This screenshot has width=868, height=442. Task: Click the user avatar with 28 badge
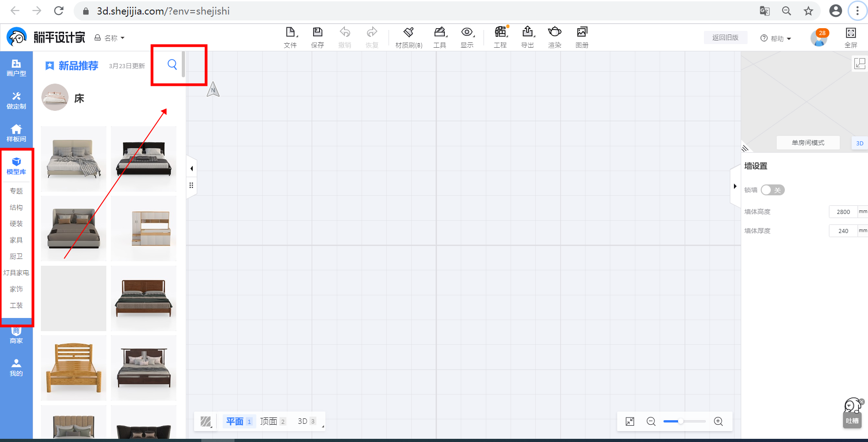pos(819,37)
